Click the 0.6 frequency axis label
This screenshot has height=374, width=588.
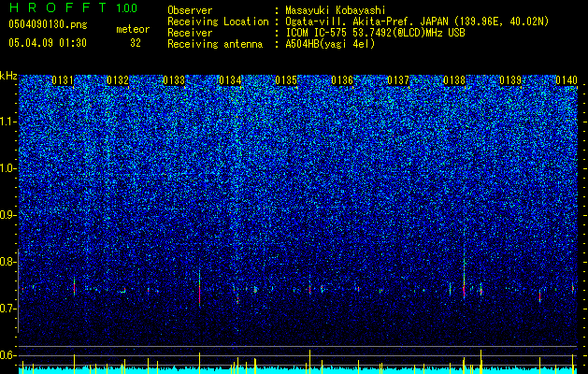pyautogui.click(x=7, y=355)
